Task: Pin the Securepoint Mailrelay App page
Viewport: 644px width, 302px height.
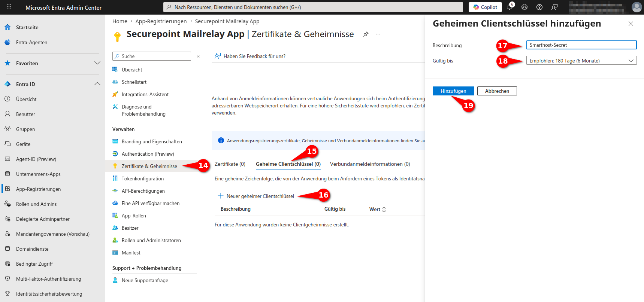Action: (366, 34)
